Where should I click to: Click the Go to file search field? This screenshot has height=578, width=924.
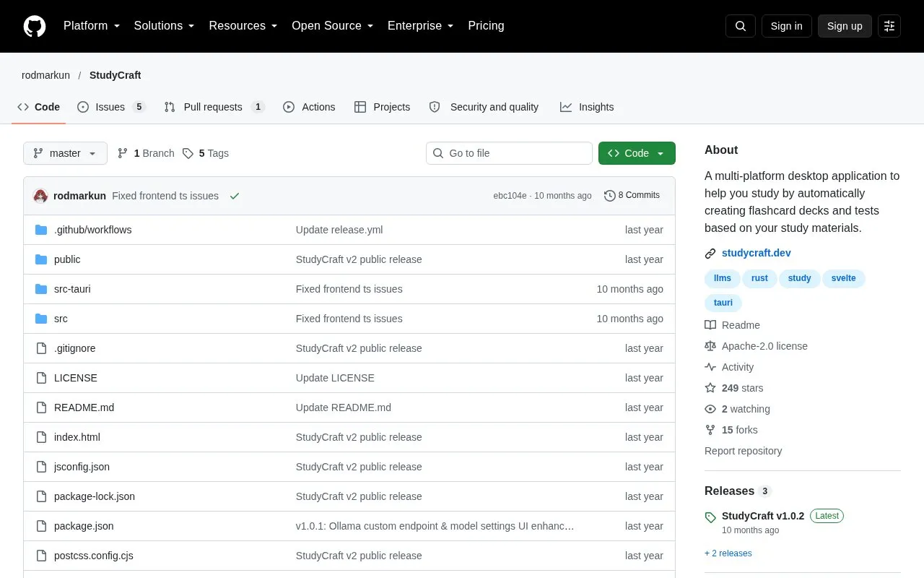pyautogui.click(x=509, y=153)
